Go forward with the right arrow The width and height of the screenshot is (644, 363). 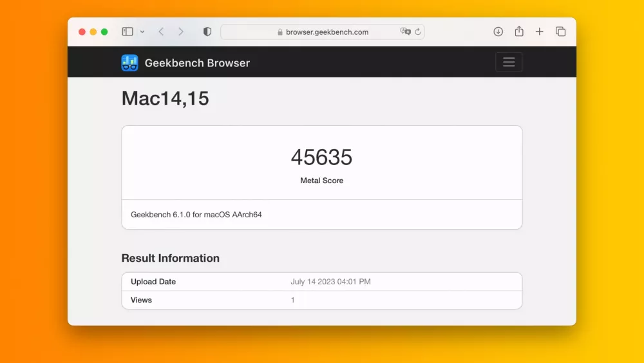(181, 32)
